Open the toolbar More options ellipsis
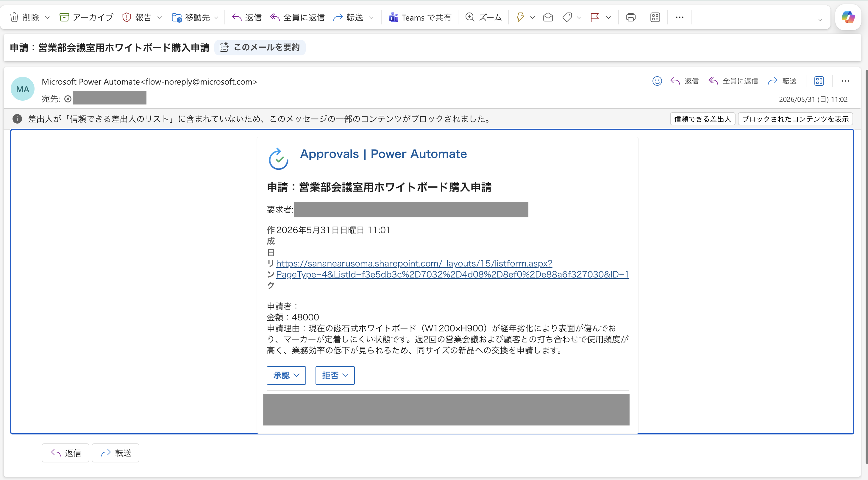 tap(680, 17)
